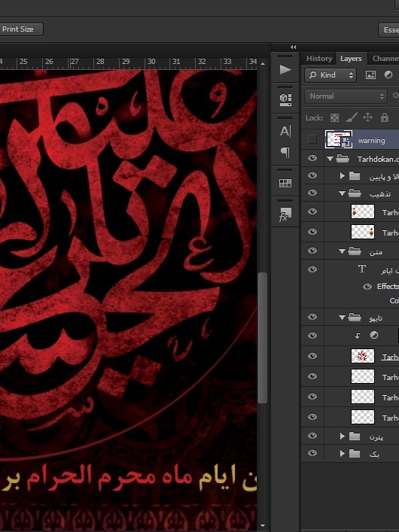The image size is (399, 532).
Task: Switch to the Channels tab
Action: [x=385, y=59]
